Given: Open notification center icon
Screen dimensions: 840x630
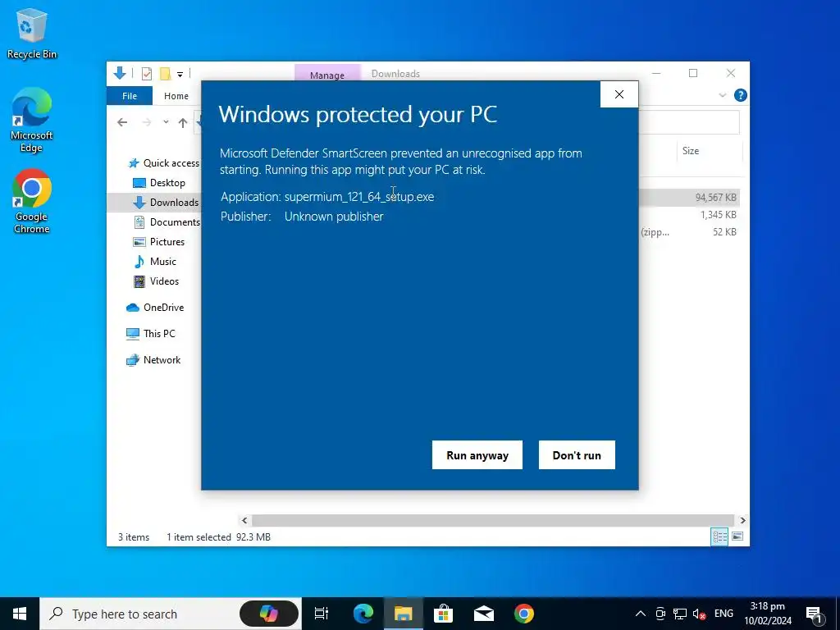Looking at the screenshot, I should [x=814, y=614].
